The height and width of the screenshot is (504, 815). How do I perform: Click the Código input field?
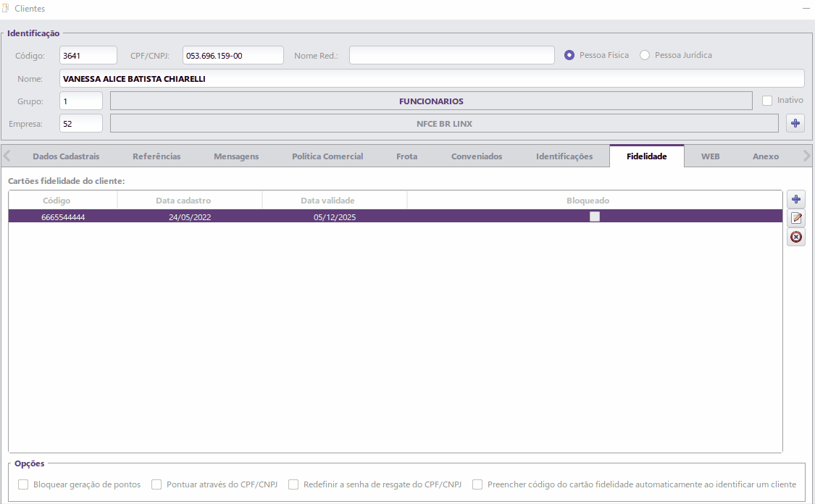coord(88,55)
